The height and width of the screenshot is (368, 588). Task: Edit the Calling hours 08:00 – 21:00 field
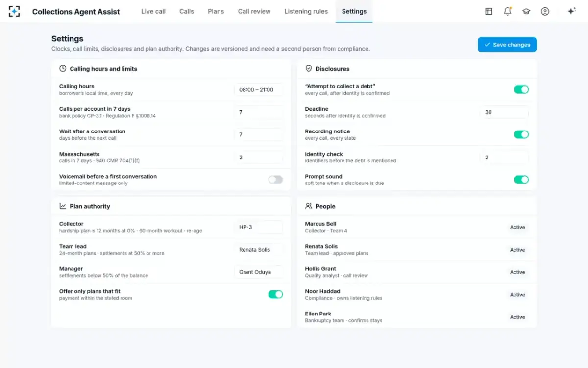[259, 90]
